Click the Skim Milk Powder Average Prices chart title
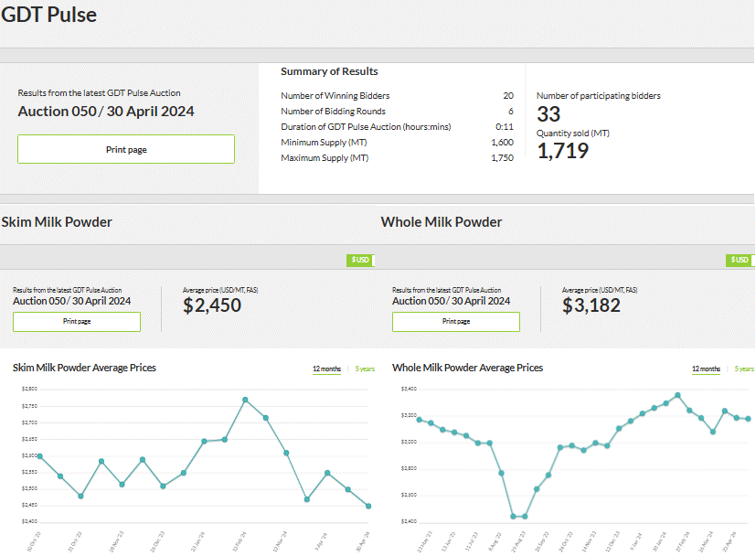Viewport: 756px width, 556px height. [84, 368]
